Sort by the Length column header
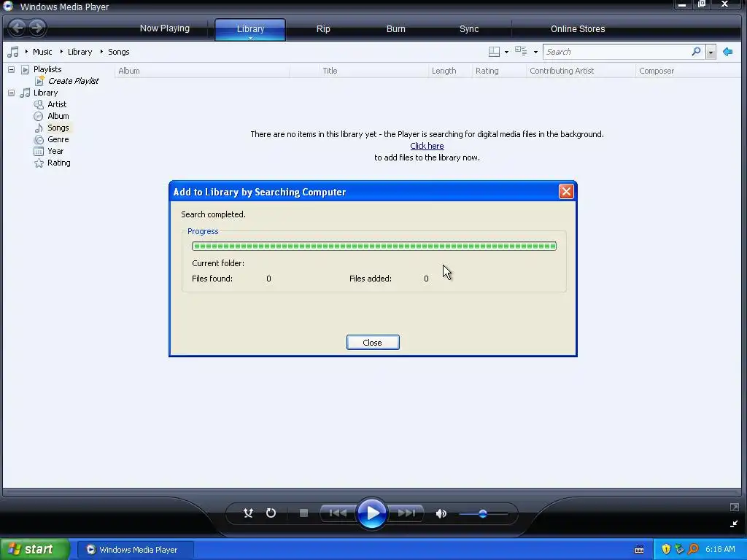Image resolution: width=747 pixels, height=560 pixels. point(449,71)
